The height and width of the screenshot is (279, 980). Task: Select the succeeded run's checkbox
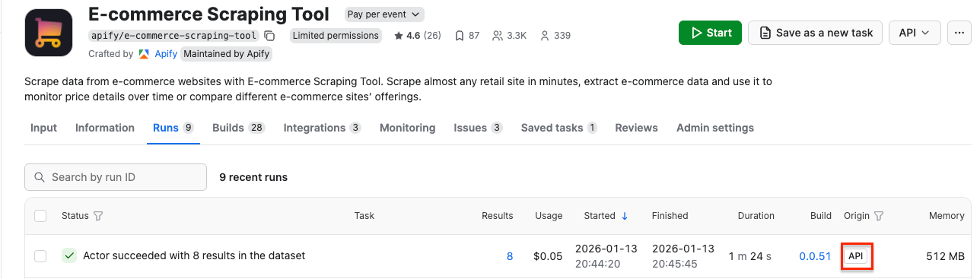tap(40, 256)
